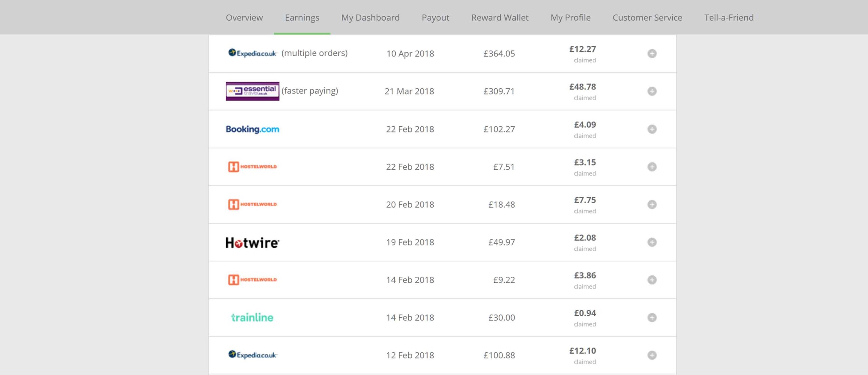Click the purchase amount £7.51
Screen dimensions: 868x375
click(504, 167)
